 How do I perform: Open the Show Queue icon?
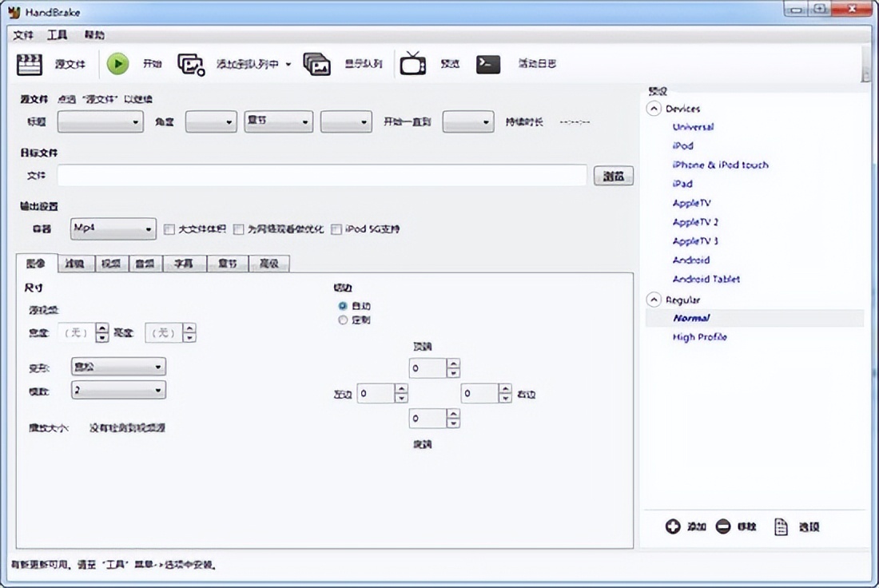[x=317, y=64]
